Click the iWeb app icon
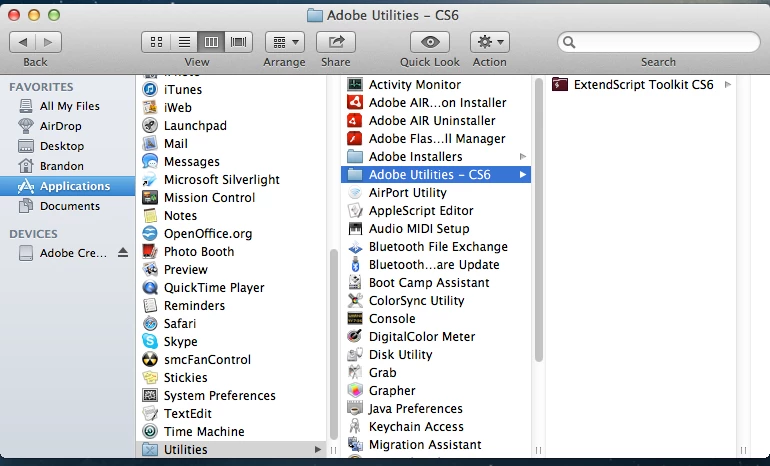Image resolution: width=770 pixels, height=466 pixels. [150, 107]
